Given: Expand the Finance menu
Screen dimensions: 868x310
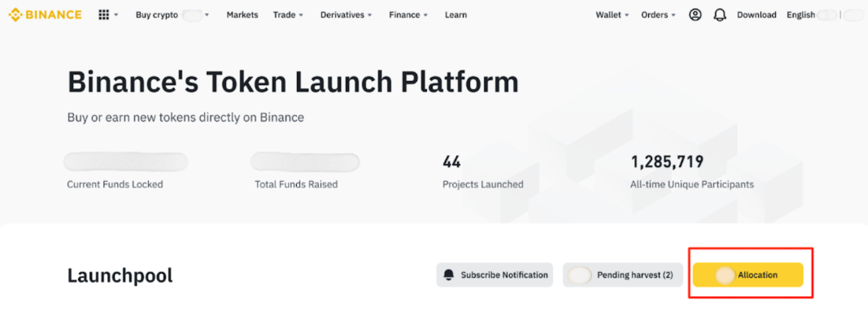Looking at the screenshot, I should pyautogui.click(x=408, y=15).
